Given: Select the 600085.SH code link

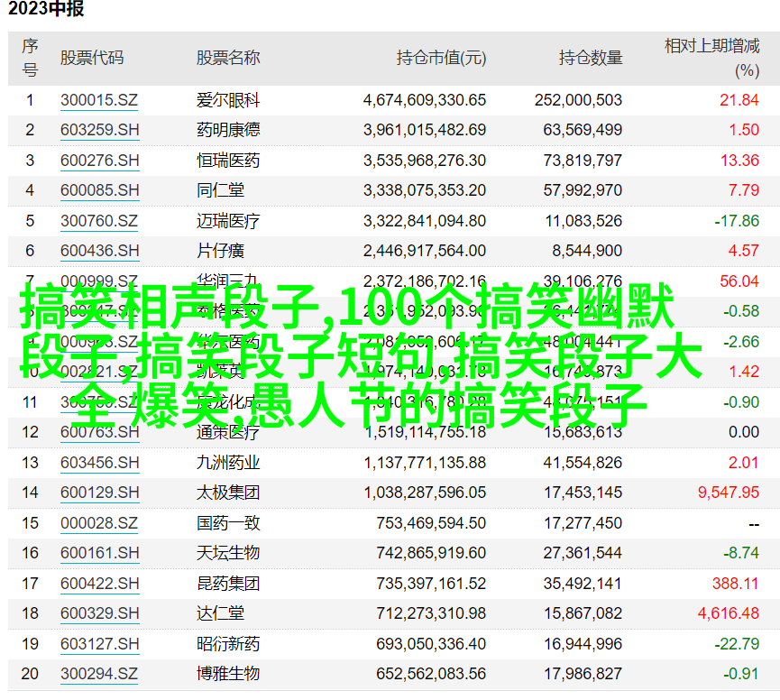Looking at the screenshot, I should [x=100, y=190].
